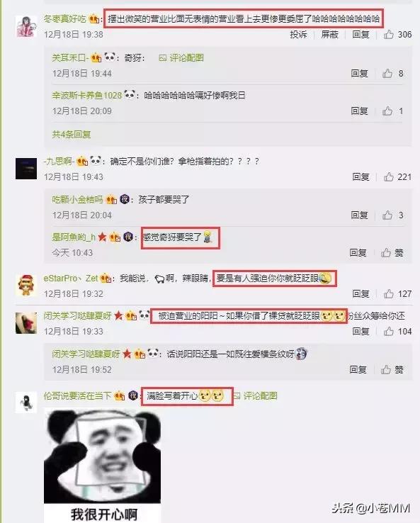420x523 pixels.
Task: Open username 辛波斯卡养鱼1028 profile
Action: coord(87,96)
